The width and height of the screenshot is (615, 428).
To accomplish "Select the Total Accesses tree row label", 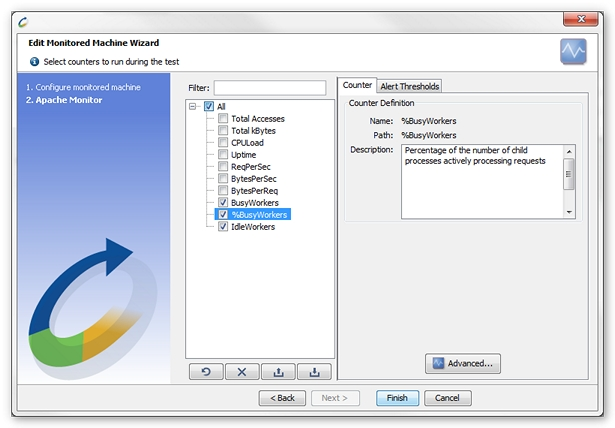I will [258, 118].
